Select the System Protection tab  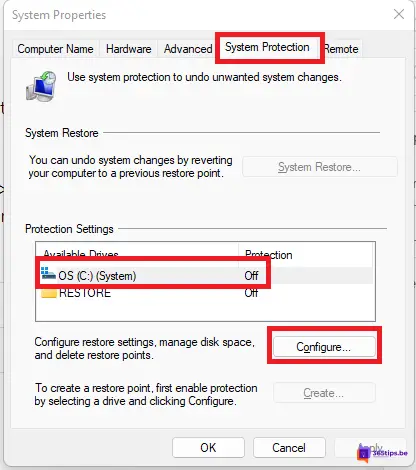(x=267, y=47)
